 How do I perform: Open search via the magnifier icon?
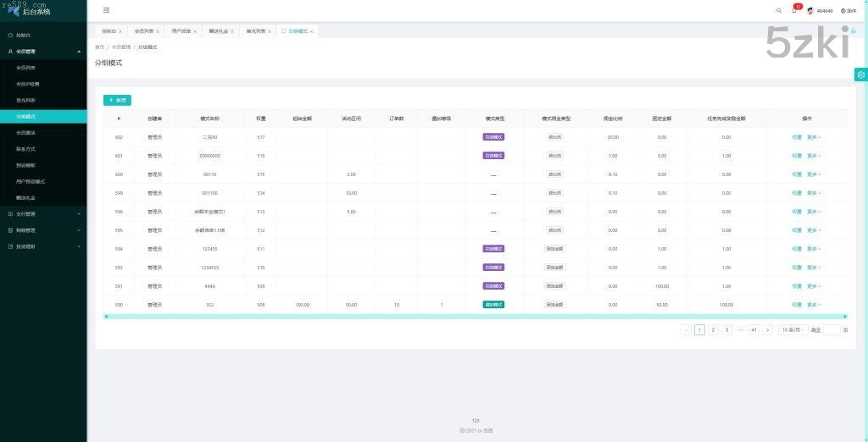pos(779,11)
